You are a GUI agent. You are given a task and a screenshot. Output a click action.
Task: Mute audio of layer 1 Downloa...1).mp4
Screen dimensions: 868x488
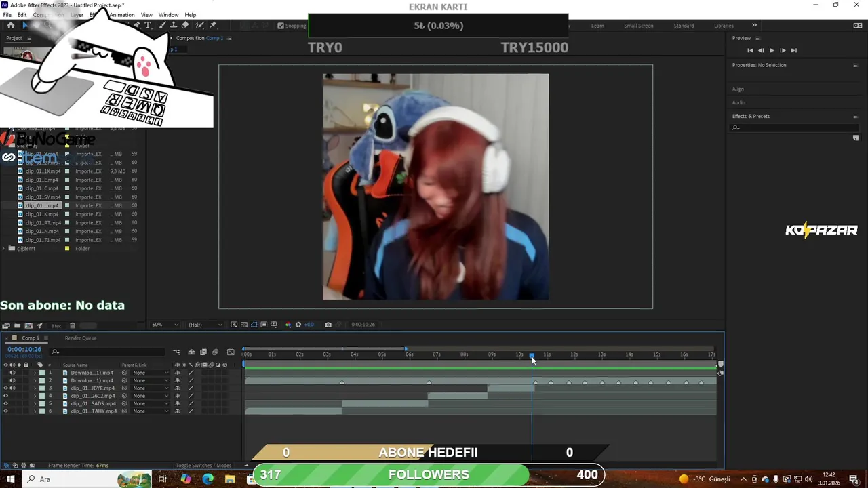click(12, 373)
